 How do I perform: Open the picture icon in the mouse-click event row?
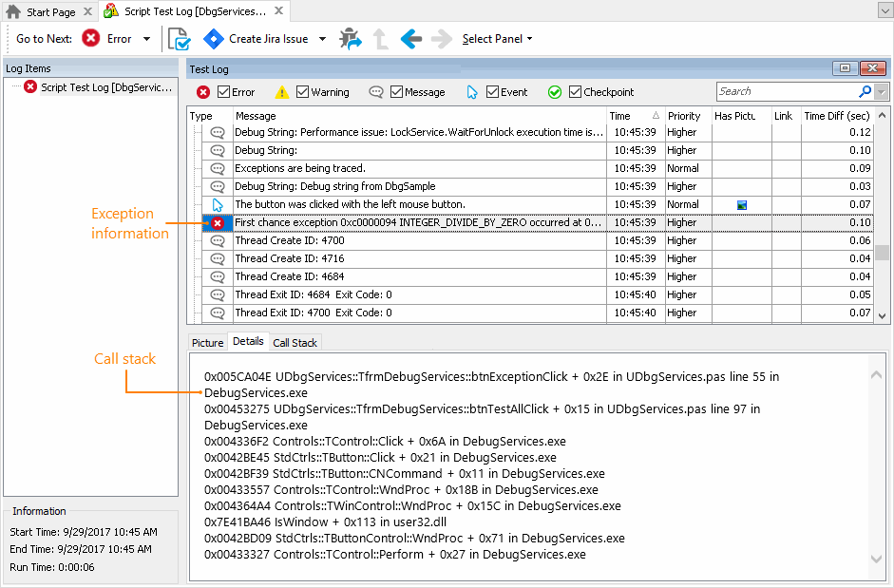tap(741, 204)
